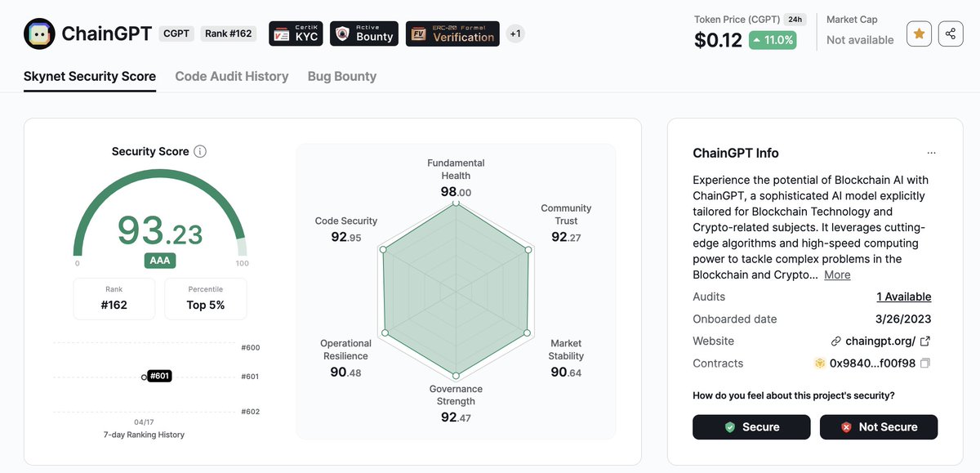980x473 pixels.
Task: Switch to the Code Audit History tab
Action: pyautogui.click(x=232, y=76)
